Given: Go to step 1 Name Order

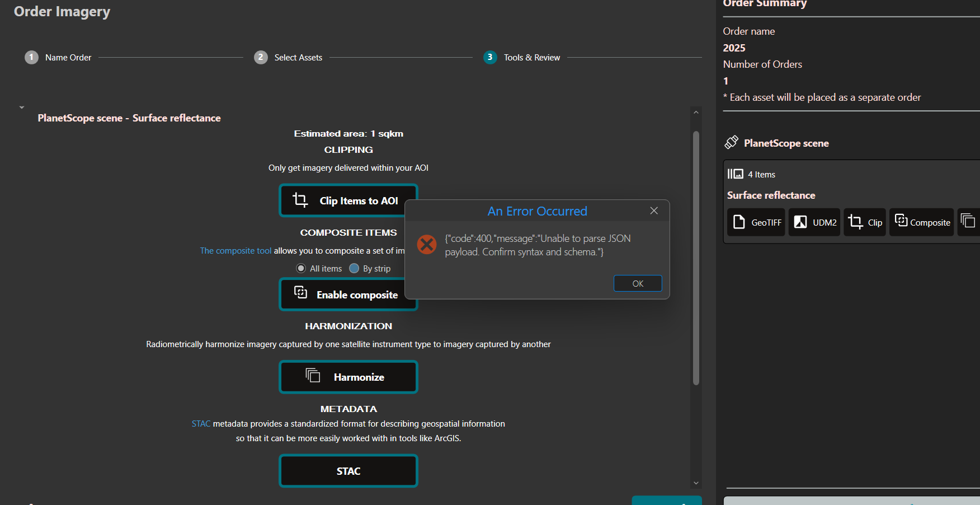Looking at the screenshot, I should coord(58,57).
